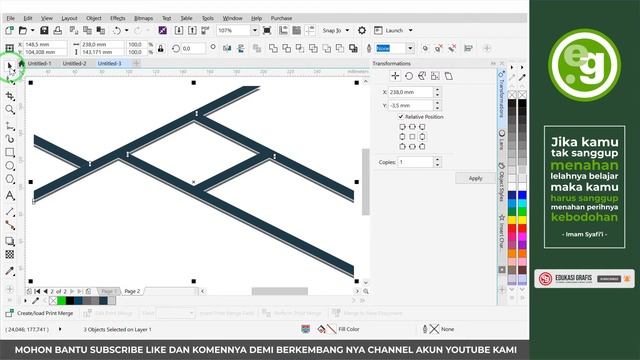Open Options gear icon
Viewport: 640px width, 360px height.
tap(362, 30)
